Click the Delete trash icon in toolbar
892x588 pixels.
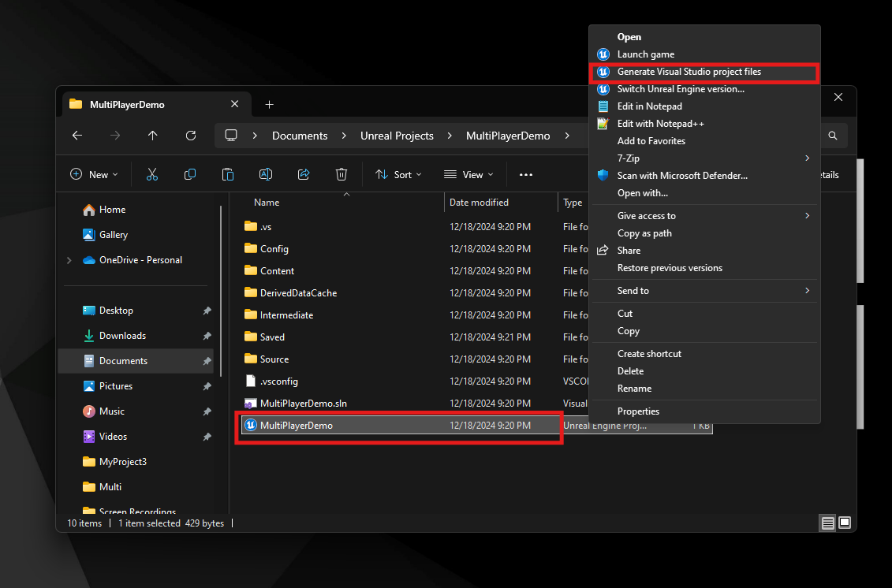pyautogui.click(x=341, y=174)
